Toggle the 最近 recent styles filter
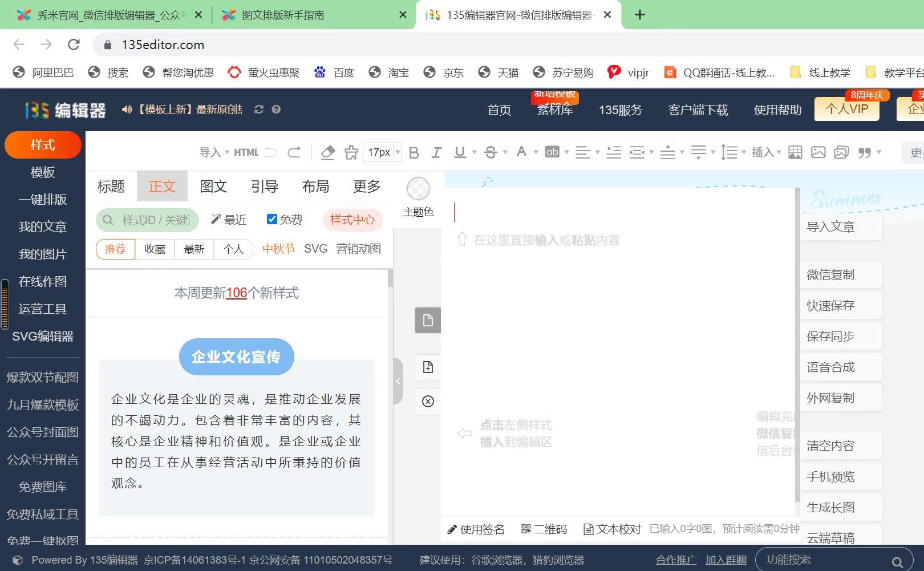The width and height of the screenshot is (924, 571). coord(228,220)
